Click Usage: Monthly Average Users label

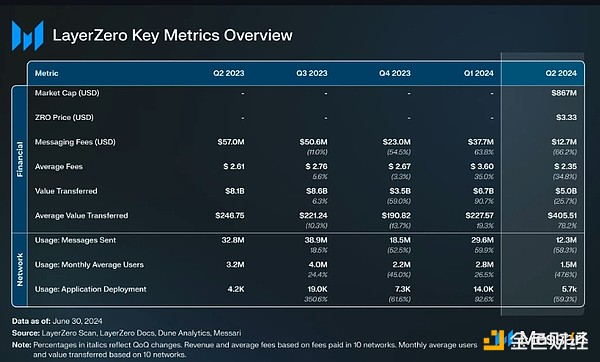[89, 265]
